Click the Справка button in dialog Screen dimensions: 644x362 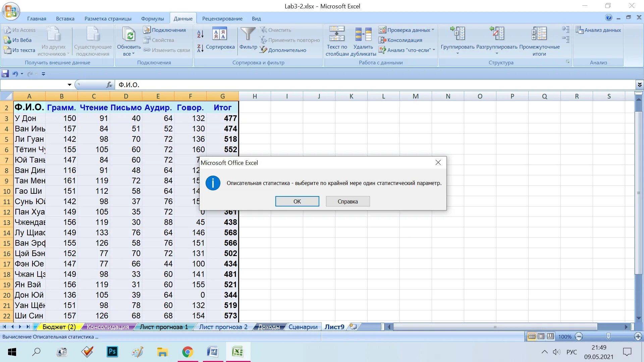[348, 201]
